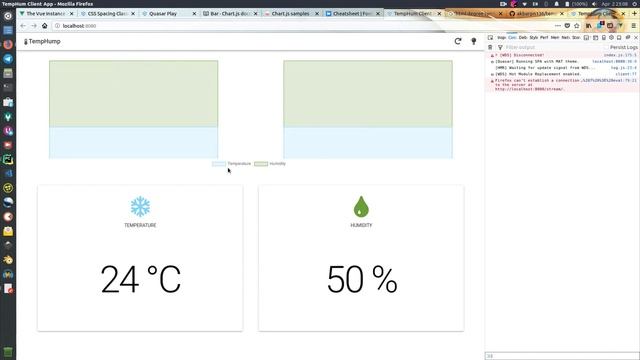Focus the Filter output field
This screenshot has height=360, width=640.
[x=553, y=47]
